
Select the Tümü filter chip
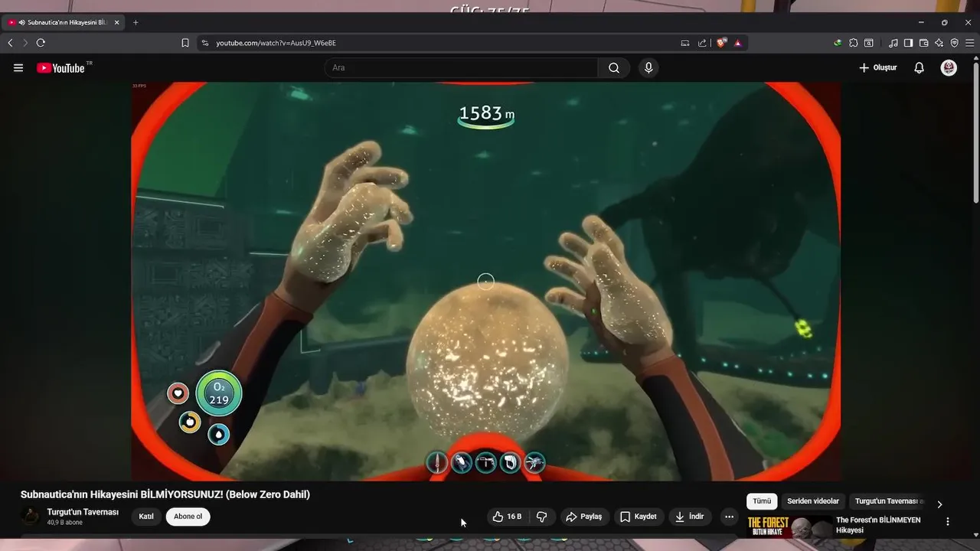click(762, 501)
